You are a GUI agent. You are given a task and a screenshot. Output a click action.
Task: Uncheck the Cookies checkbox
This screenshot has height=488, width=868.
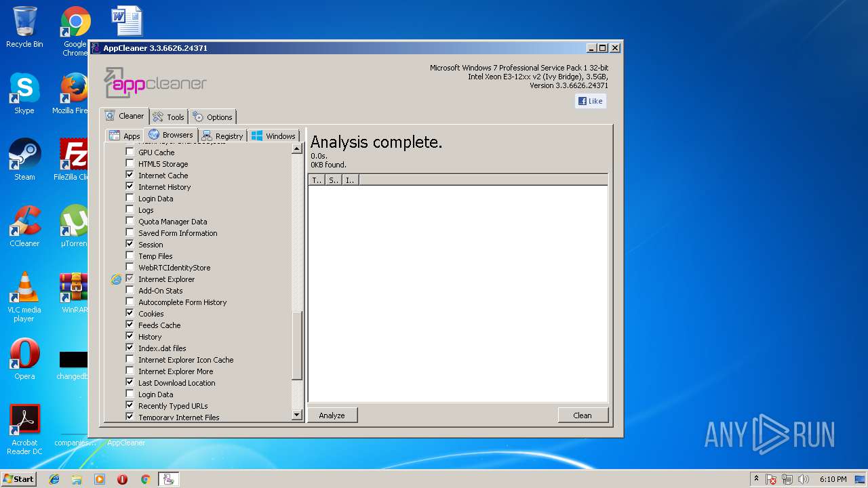(130, 314)
